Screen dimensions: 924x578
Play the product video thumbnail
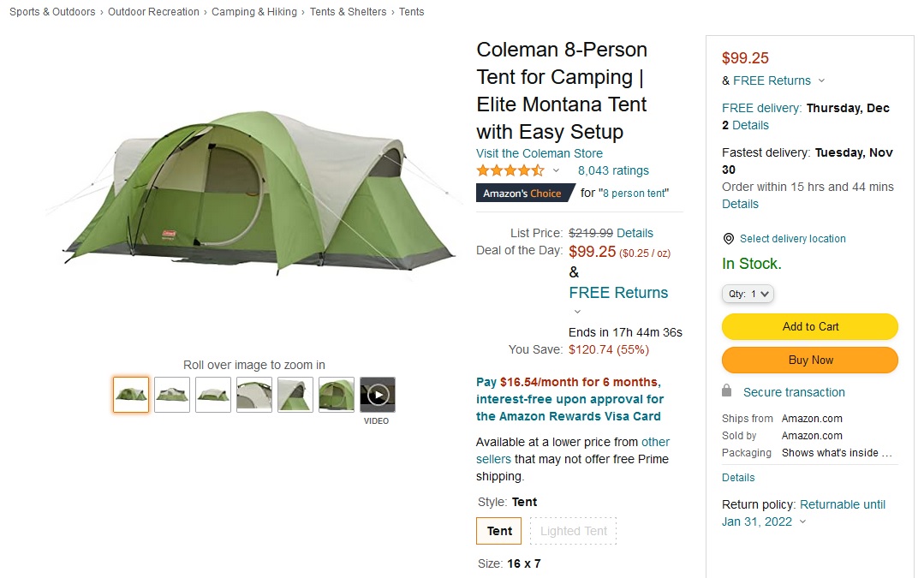tap(377, 395)
